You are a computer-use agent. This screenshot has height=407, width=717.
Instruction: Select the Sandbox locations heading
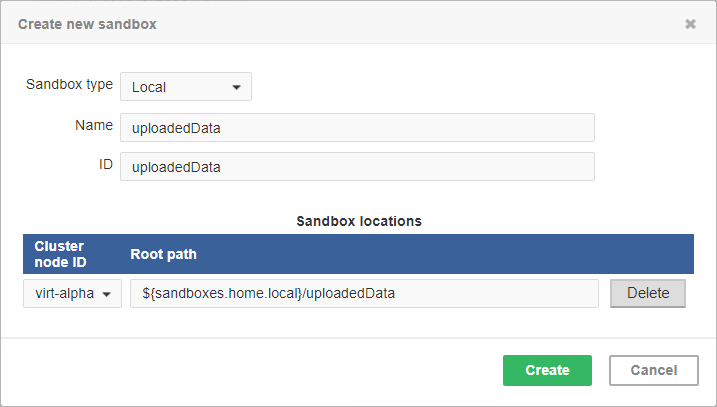[358, 221]
